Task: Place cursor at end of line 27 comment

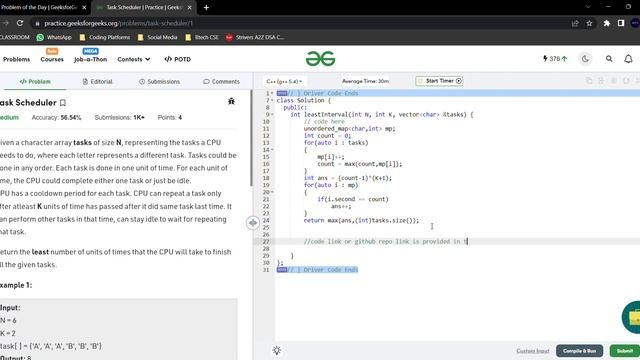Action: coord(468,242)
